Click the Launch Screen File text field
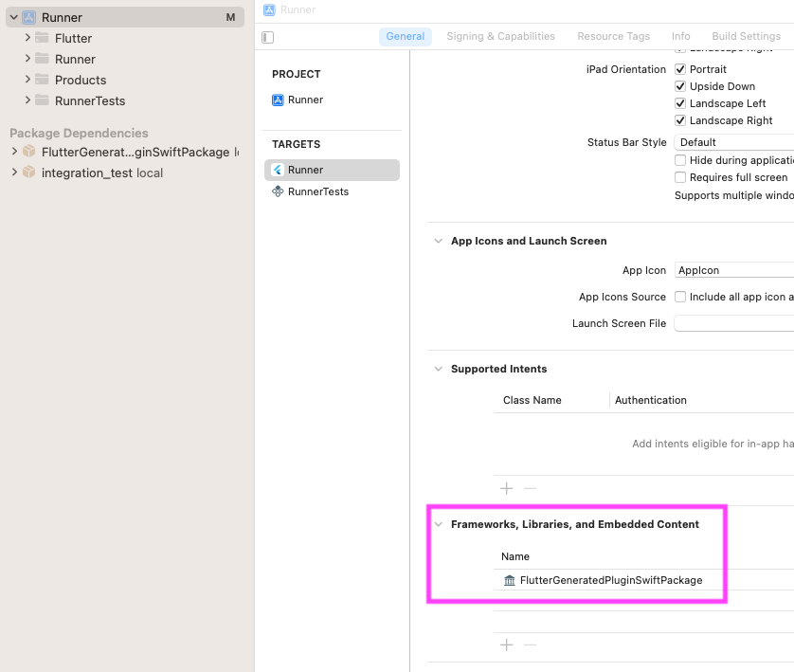Screen dimensions: 794x672 (734, 322)
